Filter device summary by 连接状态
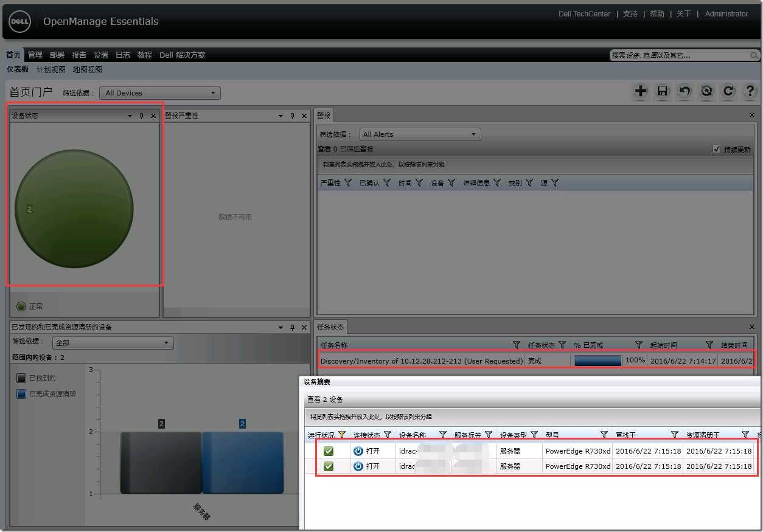Image resolution: width=763 pixels, height=532 pixels. pos(388,435)
